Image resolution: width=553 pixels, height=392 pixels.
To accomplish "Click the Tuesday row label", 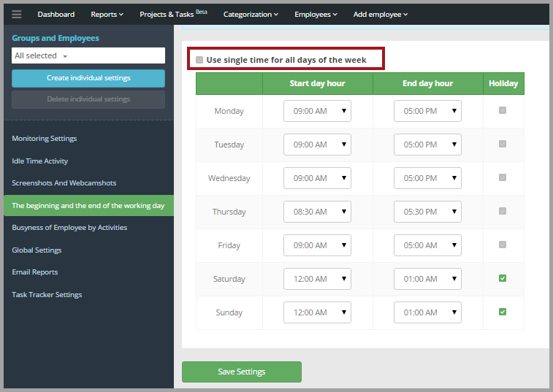I will [229, 145].
